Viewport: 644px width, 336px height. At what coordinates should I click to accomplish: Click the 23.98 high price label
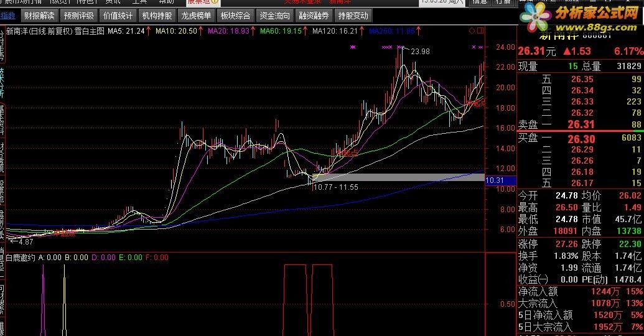pyautogui.click(x=420, y=52)
